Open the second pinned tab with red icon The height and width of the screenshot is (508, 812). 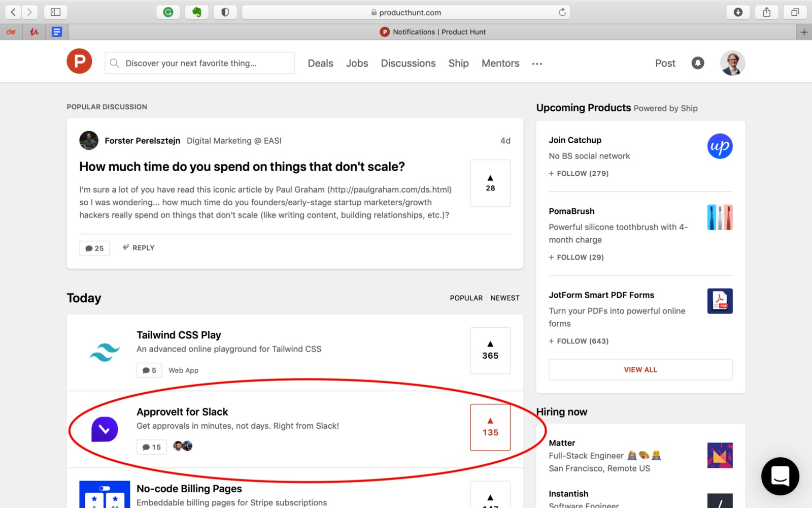pyautogui.click(x=34, y=32)
